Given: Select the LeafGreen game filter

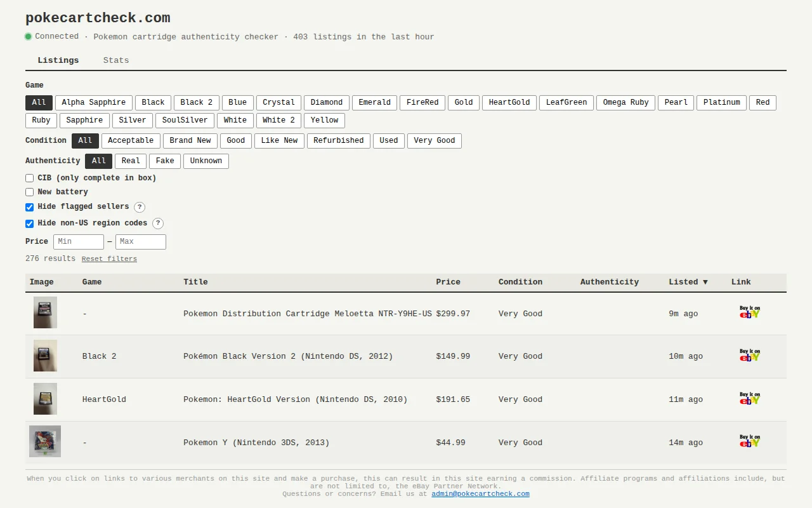Looking at the screenshot, I should click(x=566, y=103).
